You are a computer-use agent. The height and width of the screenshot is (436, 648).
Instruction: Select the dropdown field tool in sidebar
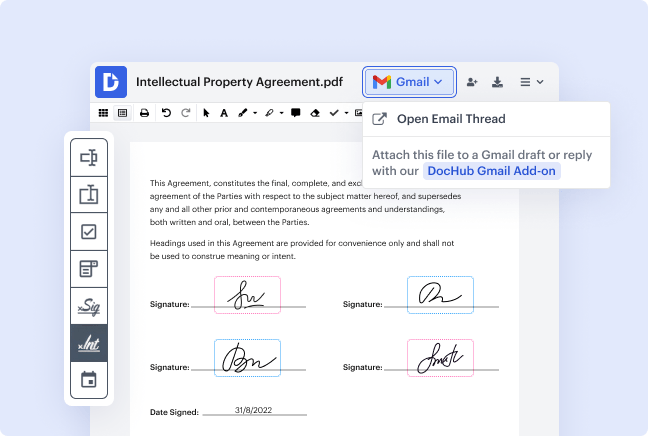coord(88,268)
